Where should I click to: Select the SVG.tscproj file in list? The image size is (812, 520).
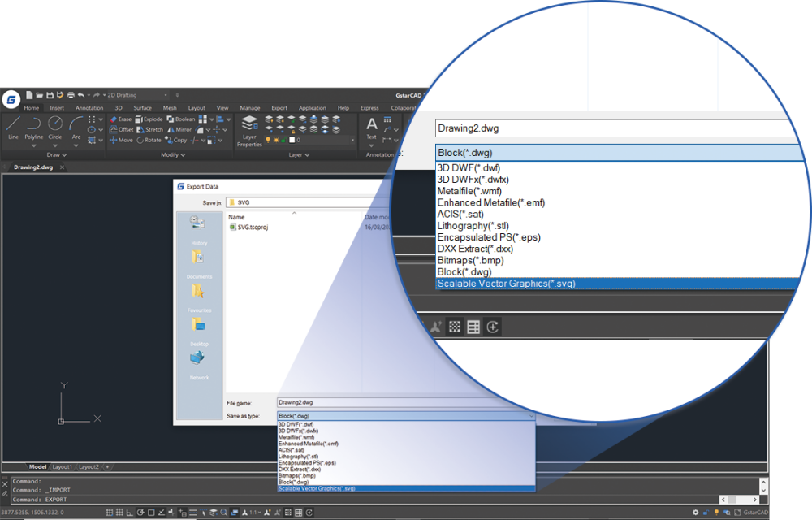tap(248, 227)
